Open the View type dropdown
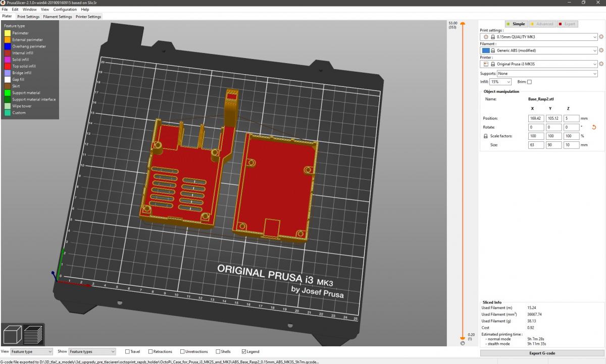Viewport: 606px width, 364px height. point(31,351)
